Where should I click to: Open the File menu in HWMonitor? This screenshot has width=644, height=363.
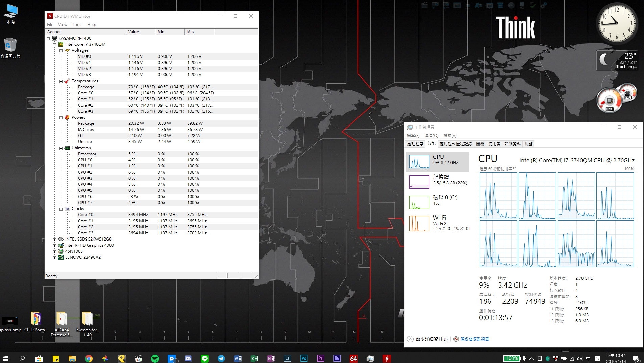50,24
